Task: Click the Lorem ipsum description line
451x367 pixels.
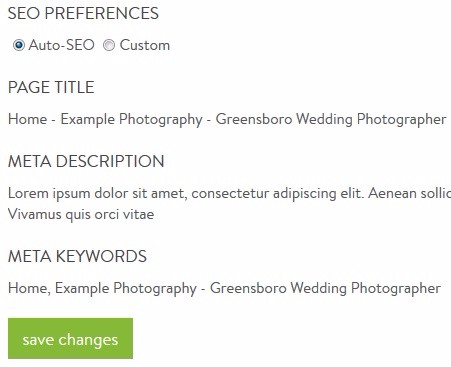Action: click(x=229, y=193)
